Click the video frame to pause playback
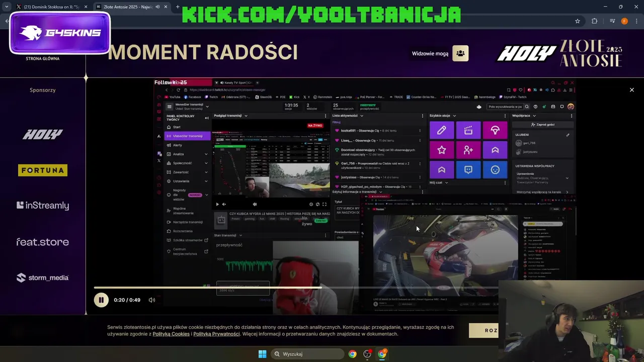The height and width of the screenshot is (362, 644). point(365,196)
